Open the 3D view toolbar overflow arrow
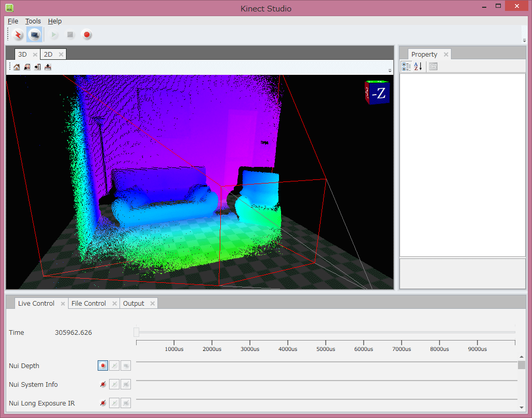Viewport: 532px width, 418px height. 390,71
